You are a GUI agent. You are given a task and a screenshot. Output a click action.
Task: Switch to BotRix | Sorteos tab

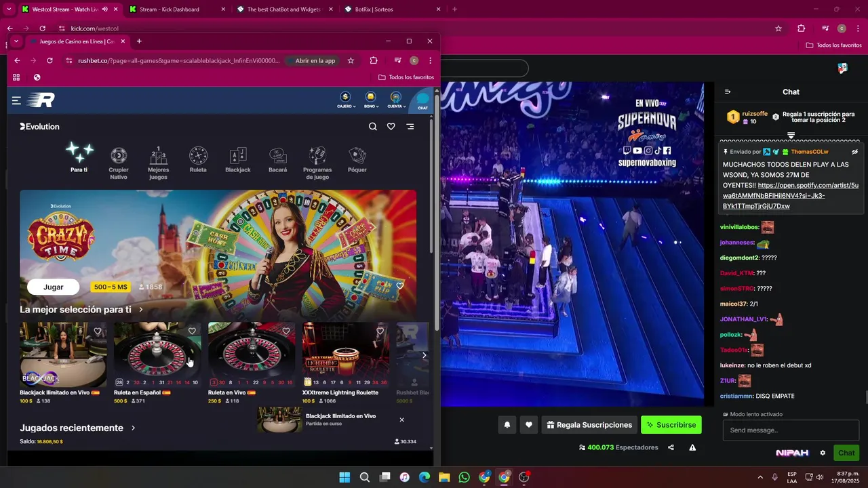[391, 9]
